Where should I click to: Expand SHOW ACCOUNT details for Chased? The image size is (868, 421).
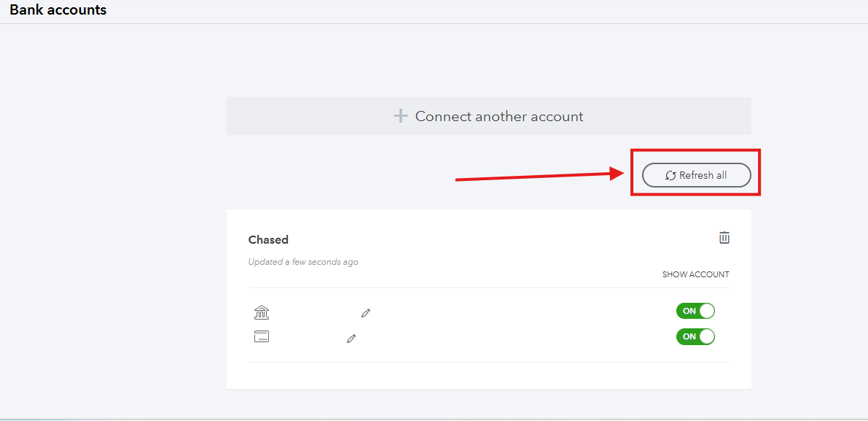tap(695, 274)
